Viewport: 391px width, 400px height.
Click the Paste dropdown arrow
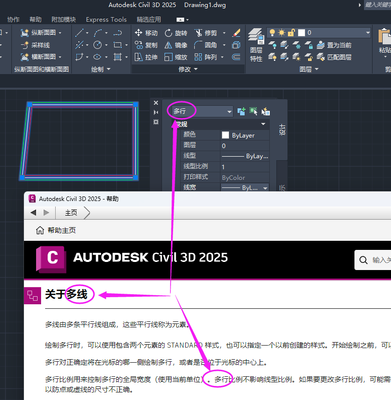tap(385, 57)
